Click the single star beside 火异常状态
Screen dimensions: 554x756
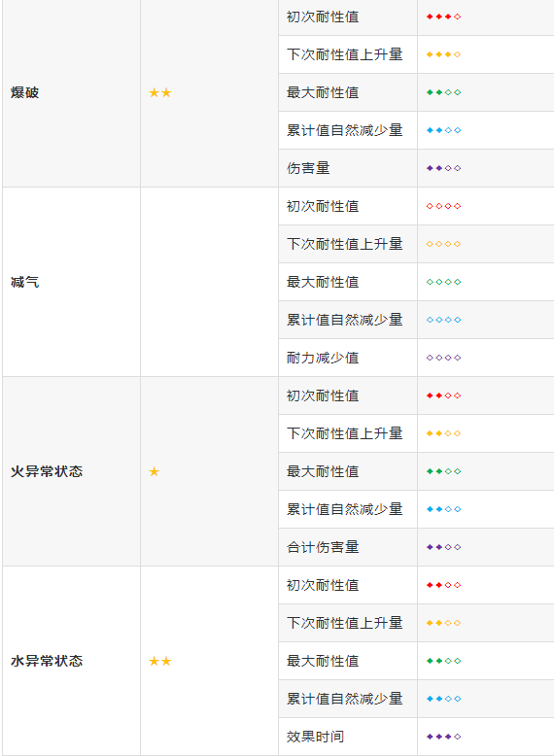[155, 471]
